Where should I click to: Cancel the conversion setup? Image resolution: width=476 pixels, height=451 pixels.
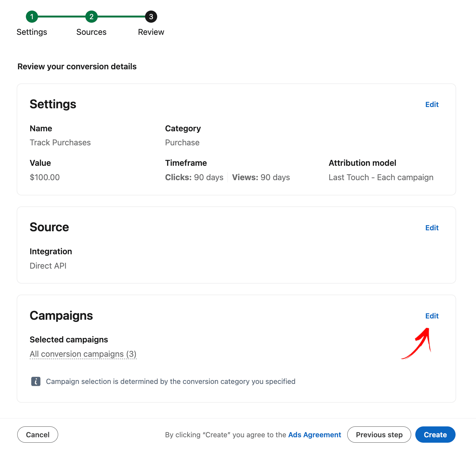[38, 435]
